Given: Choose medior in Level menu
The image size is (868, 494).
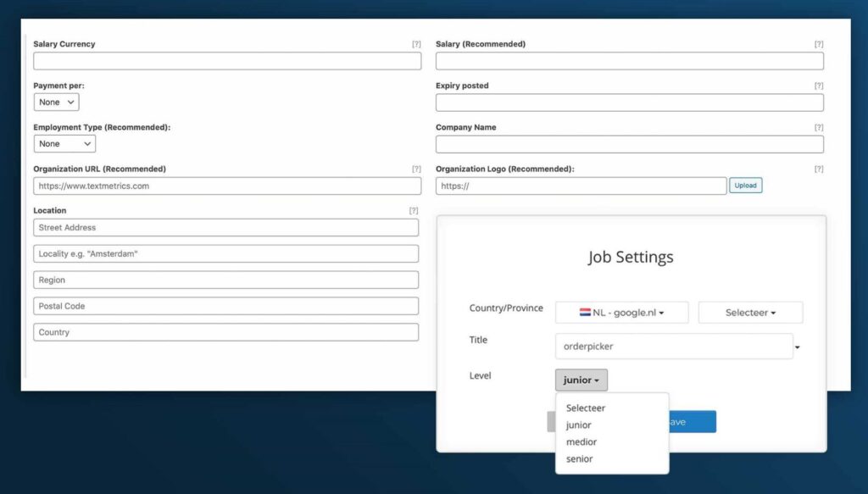Looking at the screenshot, I should 581,442.
